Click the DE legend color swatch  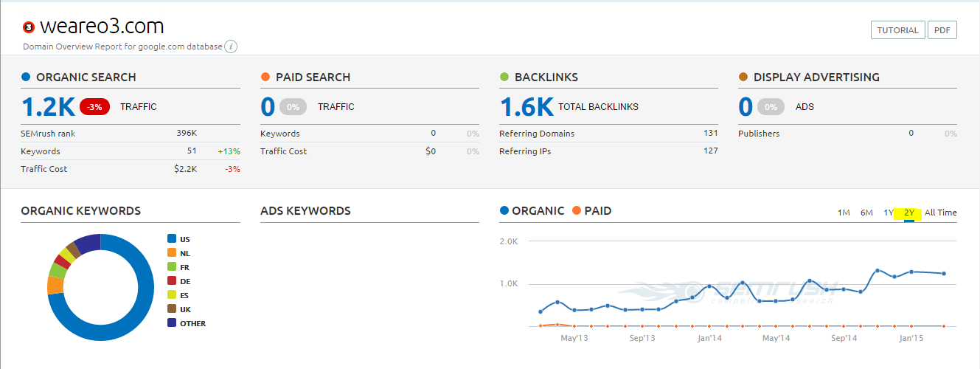tap(172, 281)
